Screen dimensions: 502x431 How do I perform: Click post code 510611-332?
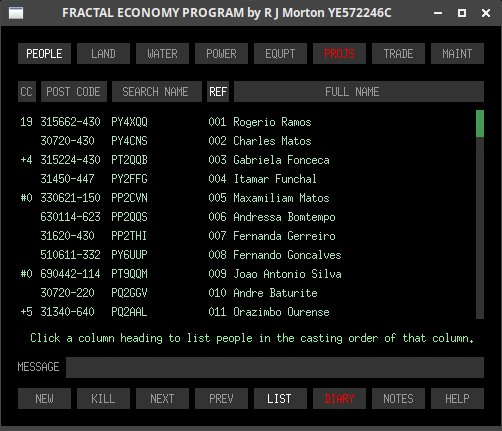click(70, 255)
